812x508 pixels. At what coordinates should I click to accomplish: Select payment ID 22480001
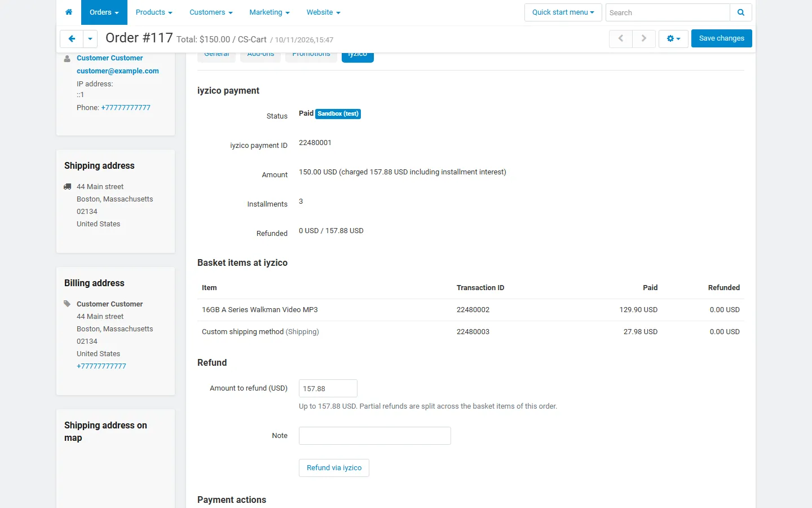[315, 143]
